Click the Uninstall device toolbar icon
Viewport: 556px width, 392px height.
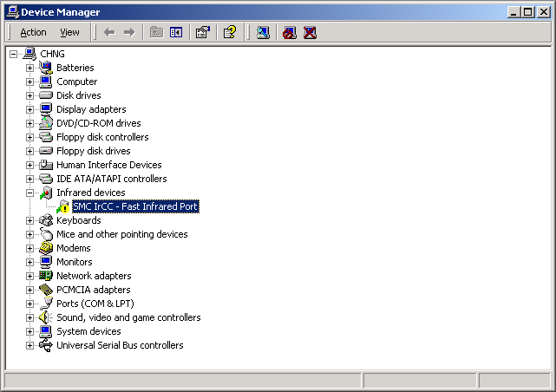tap(310, 33)
